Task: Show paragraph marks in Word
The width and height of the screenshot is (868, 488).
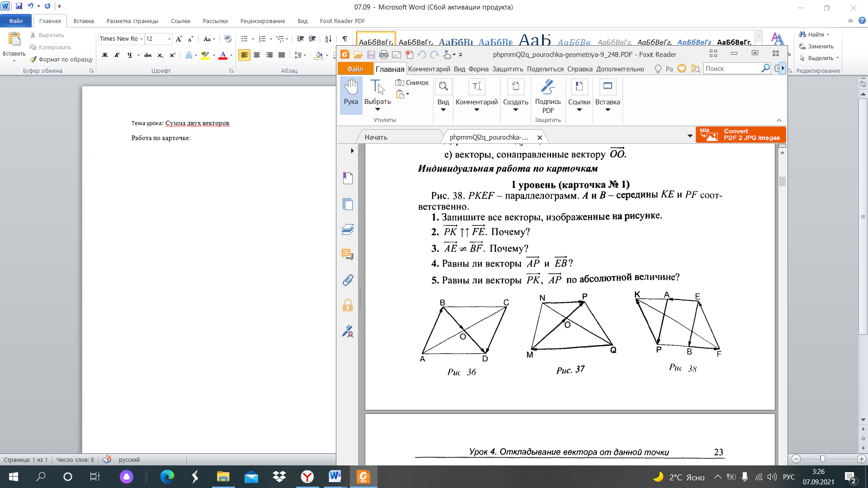Action: (x=345, y=39)
